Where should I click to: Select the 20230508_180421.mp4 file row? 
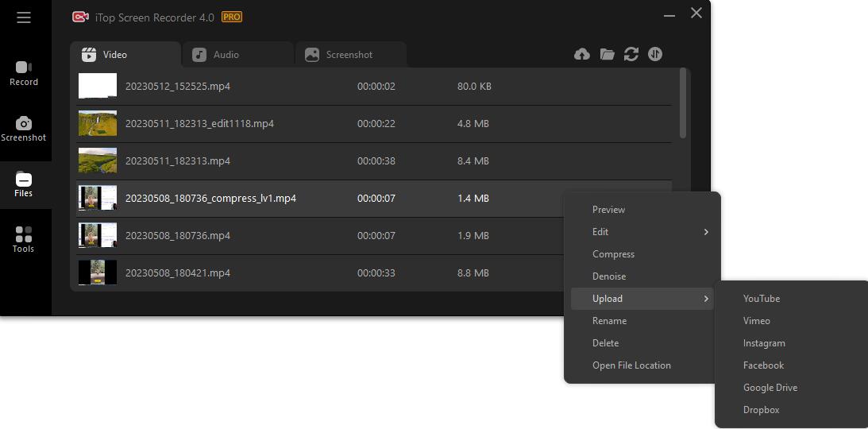tap(318, 272)
